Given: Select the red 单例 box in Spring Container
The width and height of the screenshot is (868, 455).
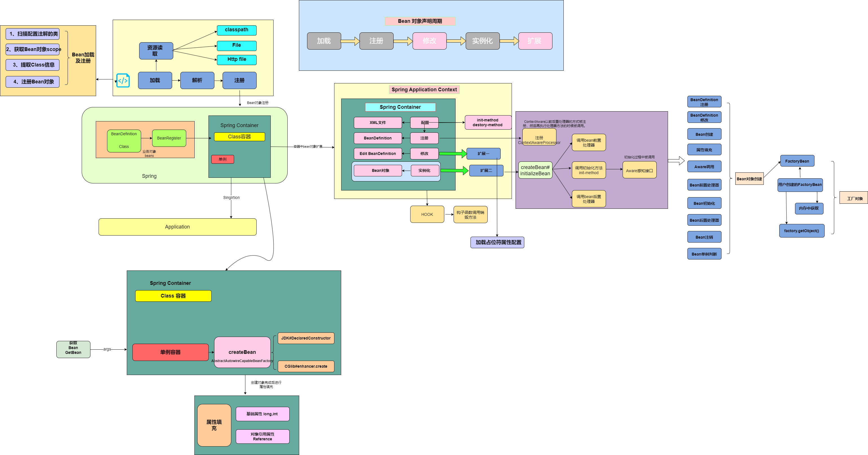Looking at the screenshot, I should pyautogui.click(x=222, y=159).
